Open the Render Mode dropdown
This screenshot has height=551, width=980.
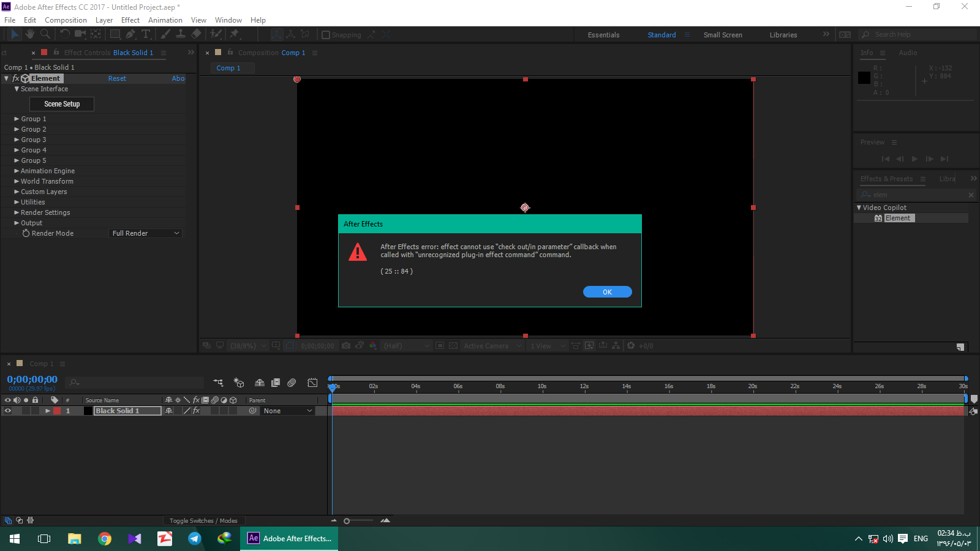[x=146, y=233]
